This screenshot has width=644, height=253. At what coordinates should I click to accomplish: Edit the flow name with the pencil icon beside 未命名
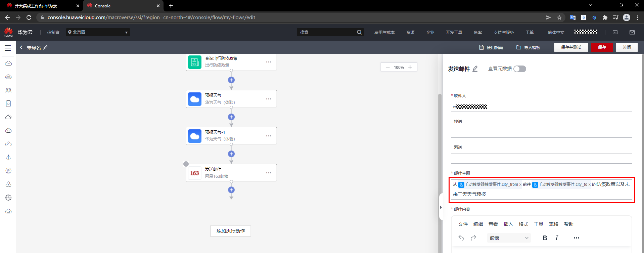pyautogui.click(x=46, y=47)
